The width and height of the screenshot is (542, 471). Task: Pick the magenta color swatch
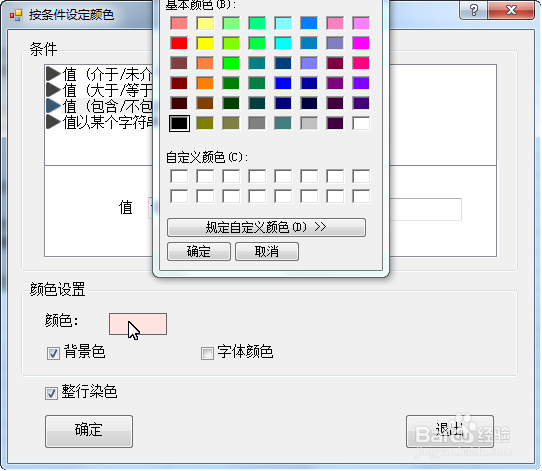tap(361, 43)
